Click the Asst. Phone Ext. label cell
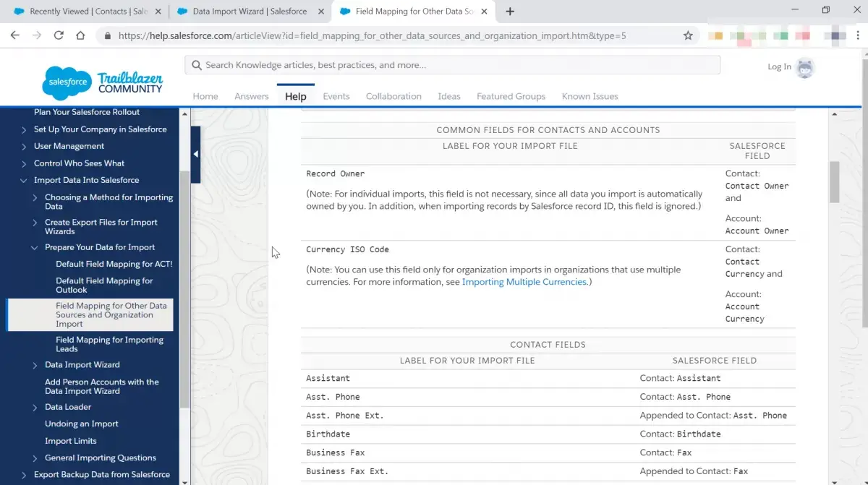The width and height of the screenshot is (868, 485). point(344,416)
